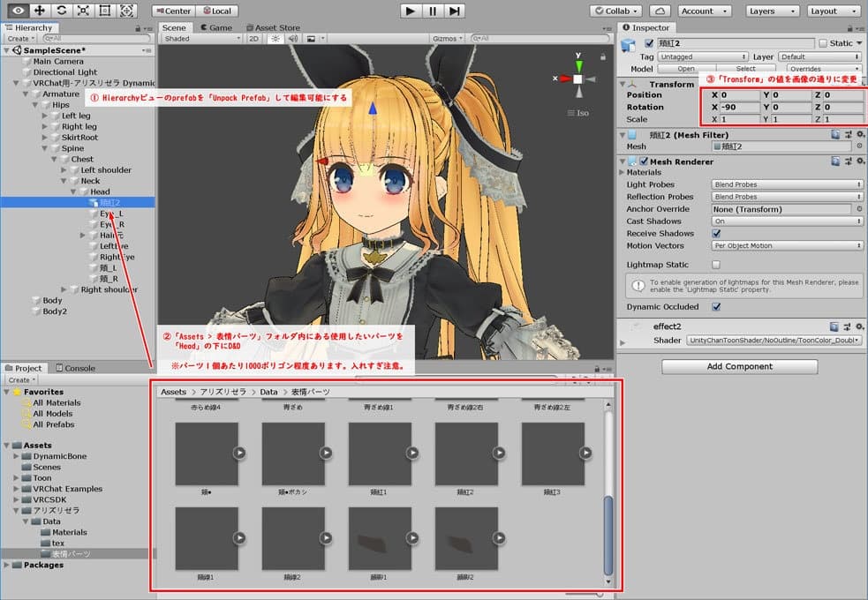
Task: Click the Position X input field
Action: point(739,94)
